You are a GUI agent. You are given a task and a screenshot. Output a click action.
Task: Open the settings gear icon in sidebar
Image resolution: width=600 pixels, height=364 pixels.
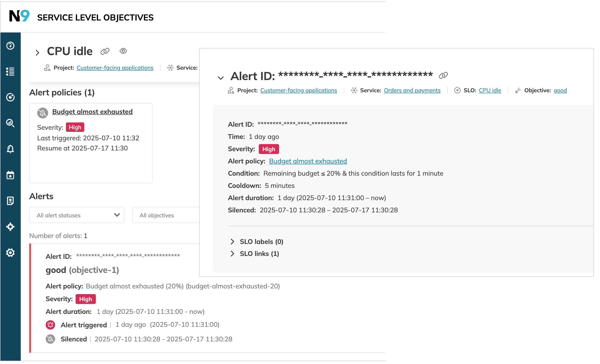point(10,253)
